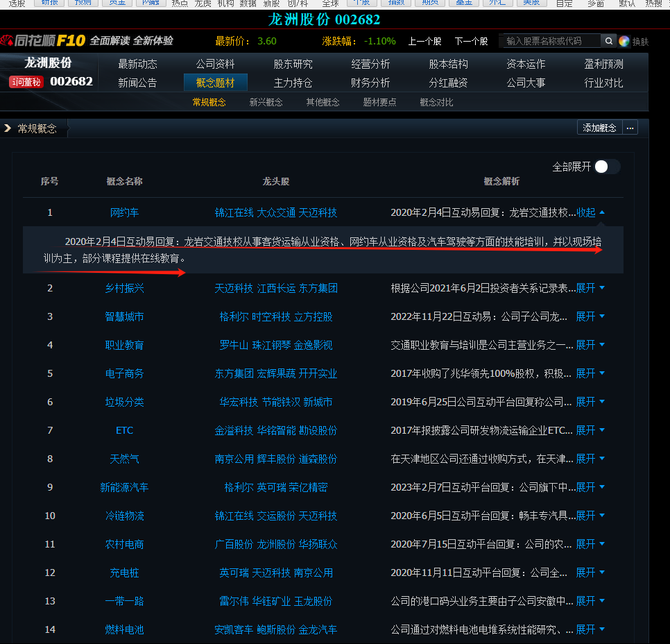This screenshot has height=644, width=670.
Task: Click the 问董秘 badge
Action: click(x=26, y=82)
